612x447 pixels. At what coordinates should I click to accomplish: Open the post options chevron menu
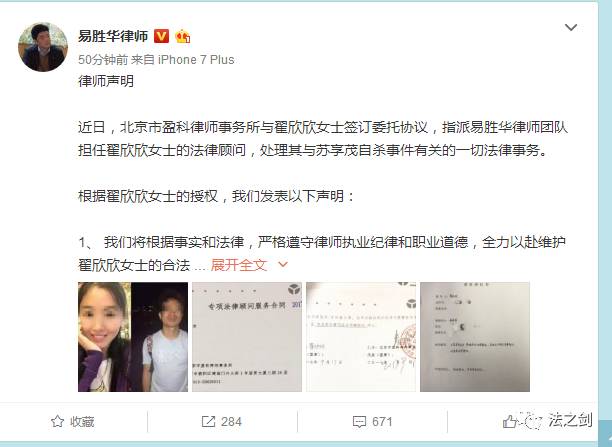(571, 27)
